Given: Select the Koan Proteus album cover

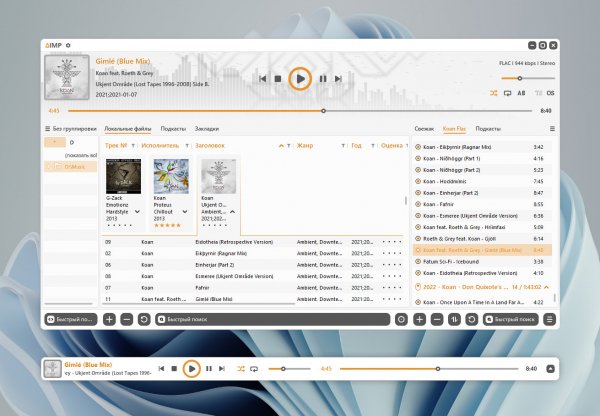Looking at the screenshot, I should (x=171, y=176).
